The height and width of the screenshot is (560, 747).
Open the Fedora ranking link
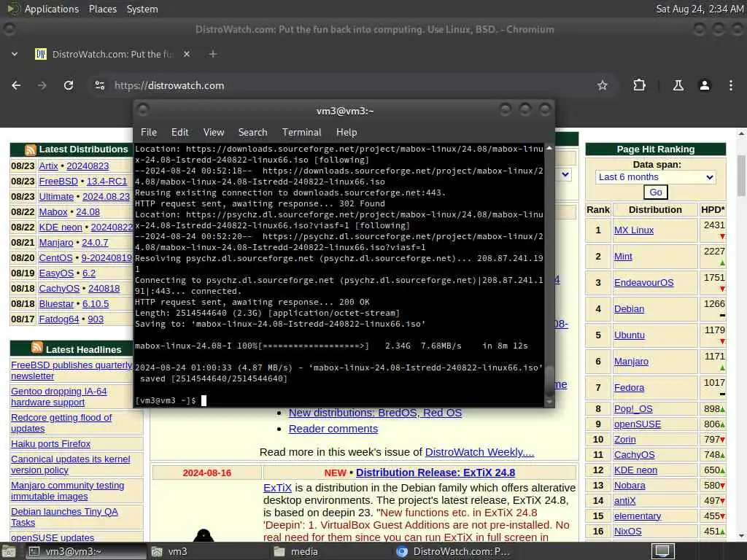point(629,388)
